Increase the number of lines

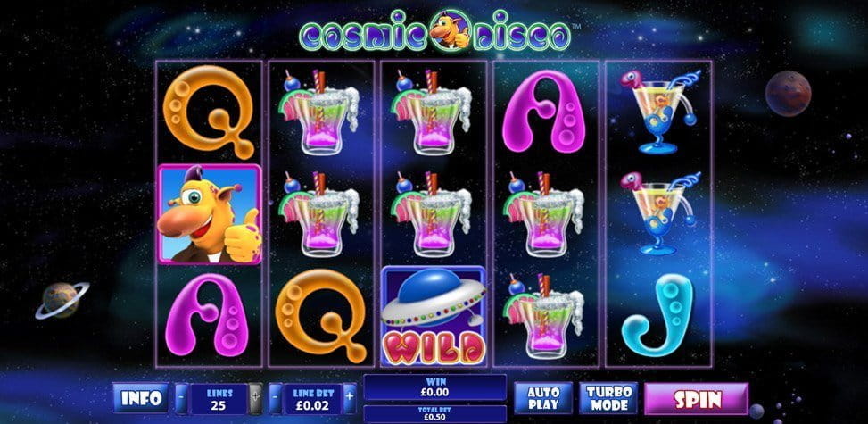(x=255, y=398)
